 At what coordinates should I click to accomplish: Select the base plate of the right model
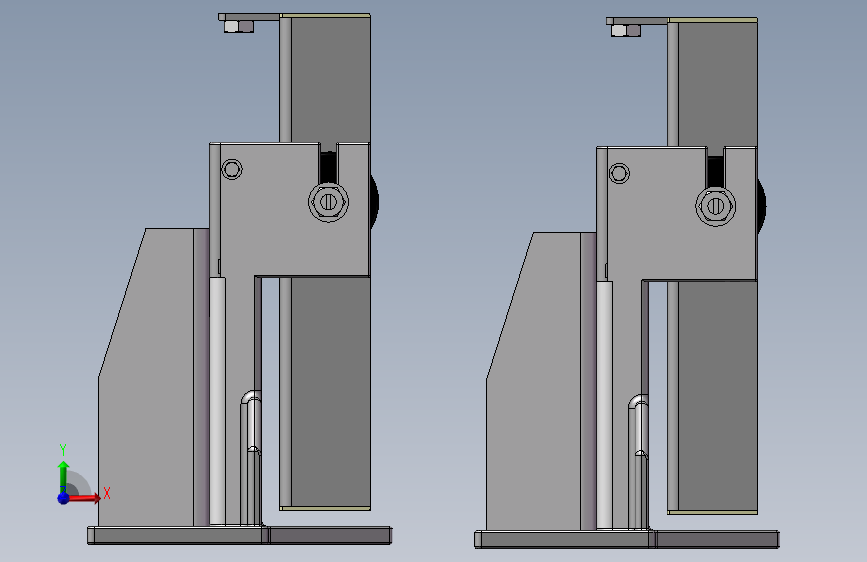click(x=626, y=539)
